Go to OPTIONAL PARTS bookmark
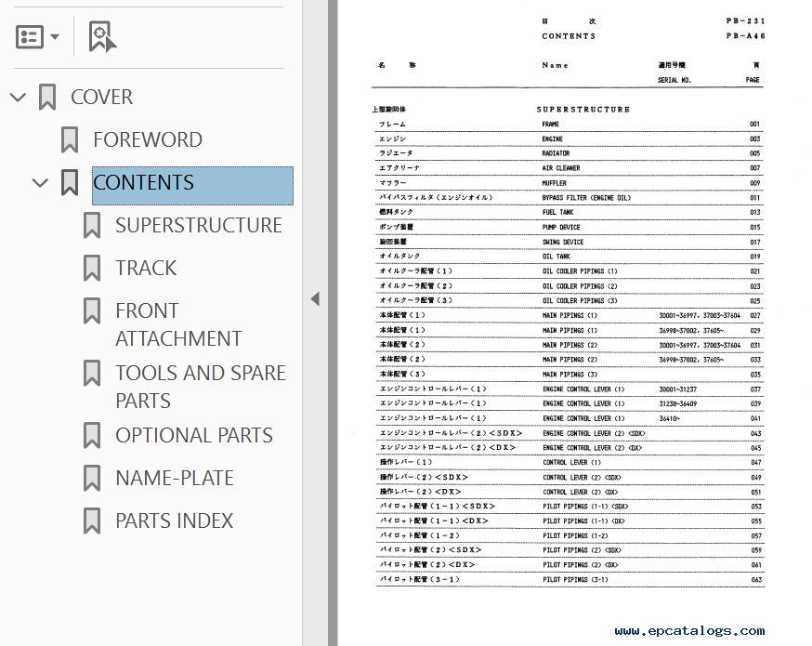Image resolution: width=812 pixels, height=646 pixels. coord(193,435)
